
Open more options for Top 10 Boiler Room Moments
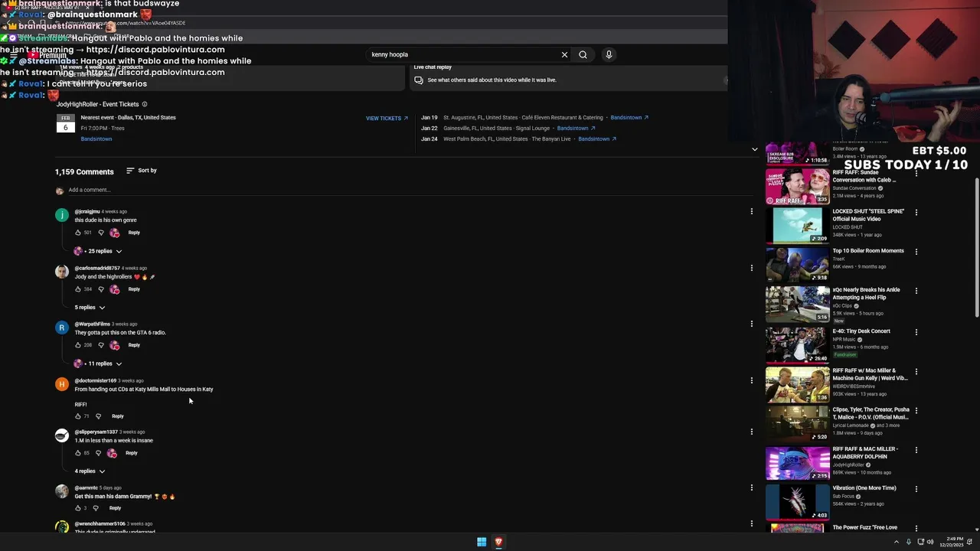(x=916, y=252)
